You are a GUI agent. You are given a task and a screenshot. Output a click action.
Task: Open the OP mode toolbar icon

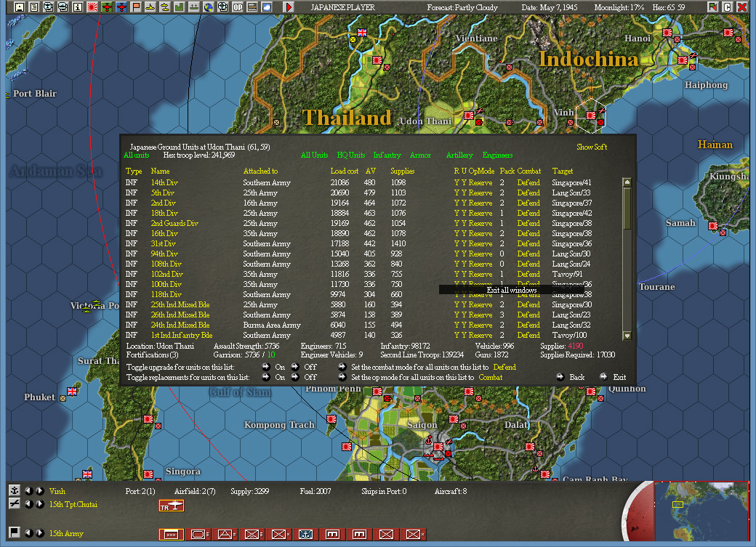pyautogui.click(x=236, y=7)
